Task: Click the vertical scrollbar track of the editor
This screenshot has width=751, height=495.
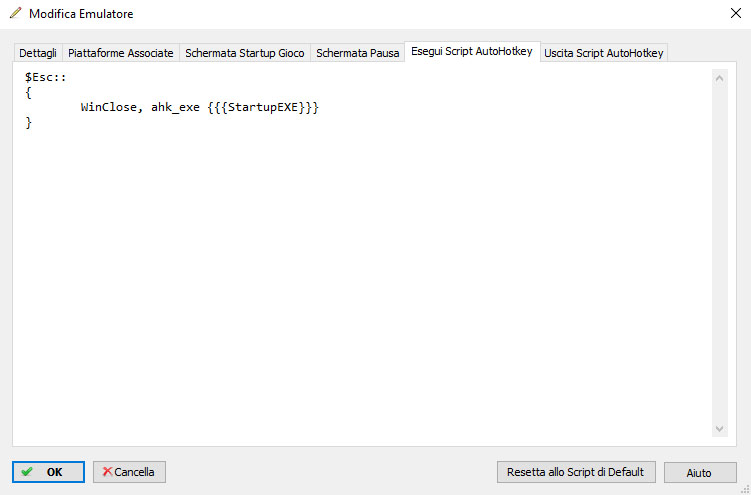Action: 719,253
